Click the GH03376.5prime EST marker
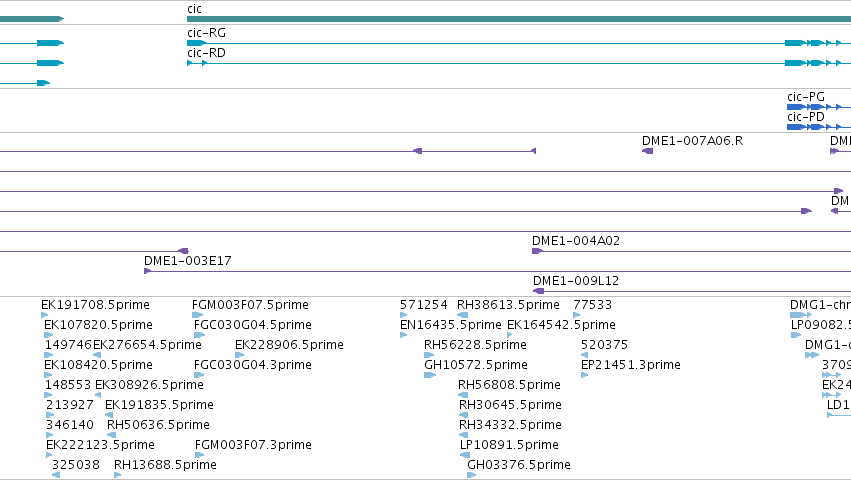 pos(472,475)
